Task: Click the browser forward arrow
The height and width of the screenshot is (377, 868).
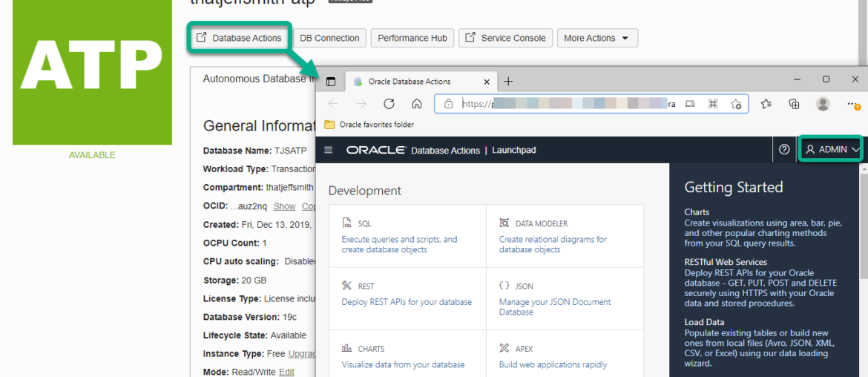Action: point(361,103)
